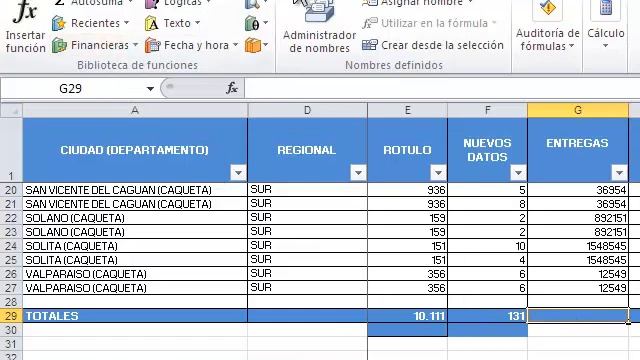Open filter dropdown for REGIONAL column
The height and width of the screenshot is (360, 640).
(x=358, y=173)
